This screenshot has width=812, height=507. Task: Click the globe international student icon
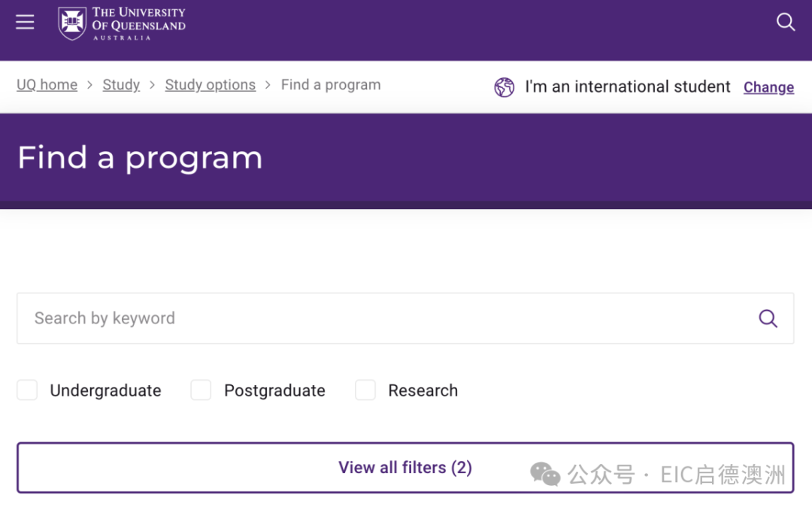pyautogui.click(x=504, y=87)
